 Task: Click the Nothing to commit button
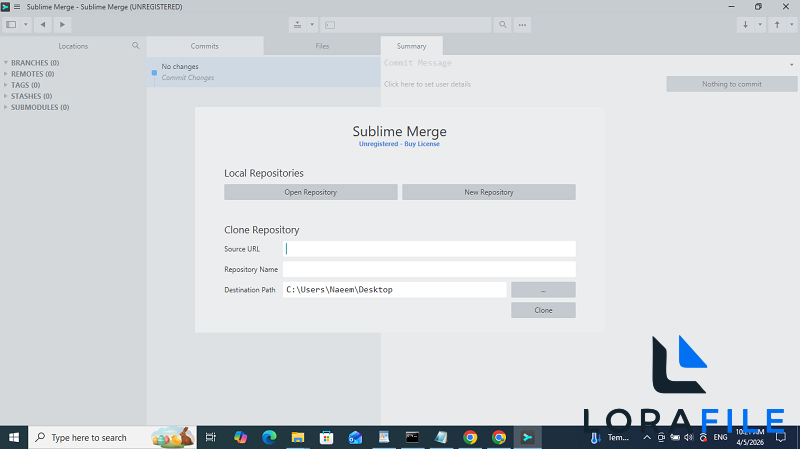pyautogui.click(x=732, y=84)
